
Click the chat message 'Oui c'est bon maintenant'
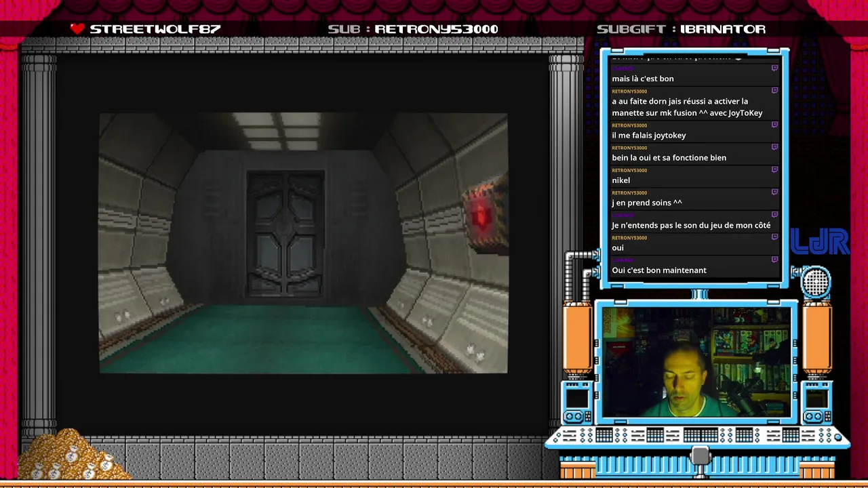(659, 270)
